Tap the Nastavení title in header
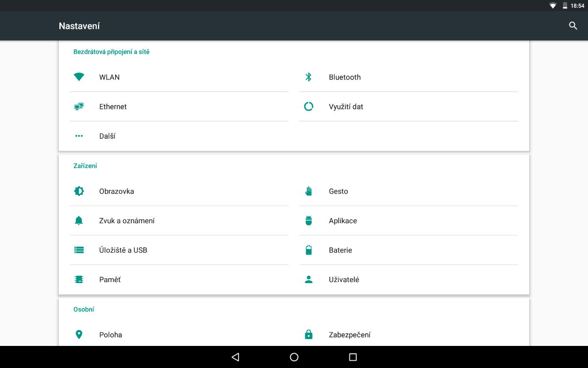The width and height of the screenshot is (588, 368). 79,26
